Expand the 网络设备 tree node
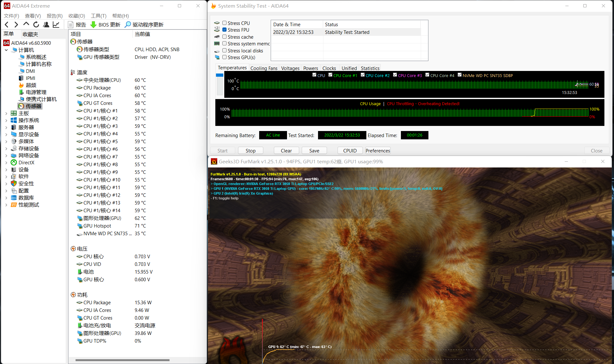Screen dimensions: 614x364 6,155
